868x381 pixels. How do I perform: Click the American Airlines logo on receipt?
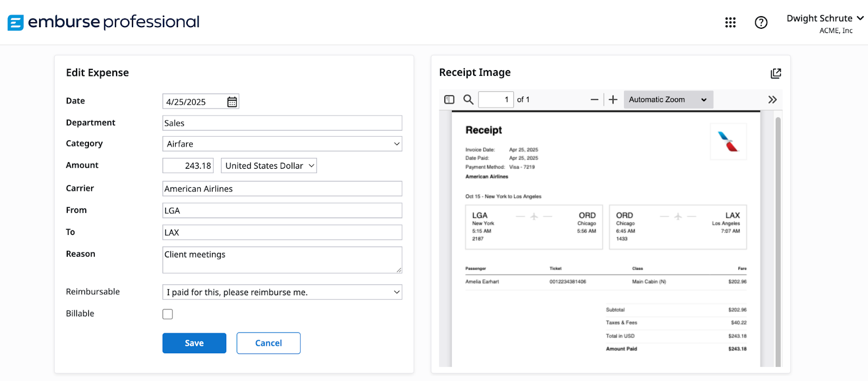[728, 142]
